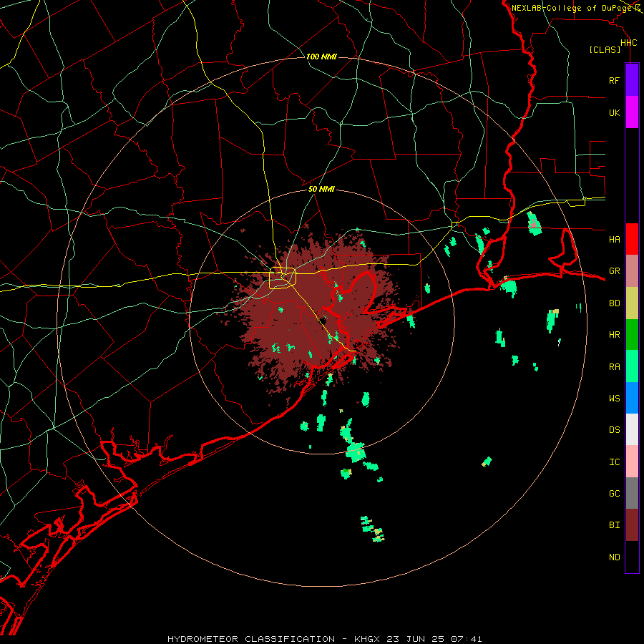The height and width of the screenshot is (644, 644).
Task: Click the ND legend label
Action: coord(614,557)
